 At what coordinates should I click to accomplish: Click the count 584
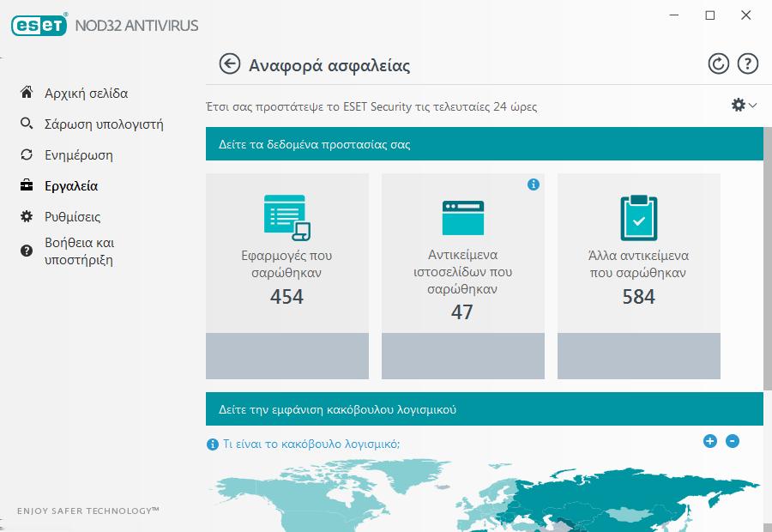point(638,297)
